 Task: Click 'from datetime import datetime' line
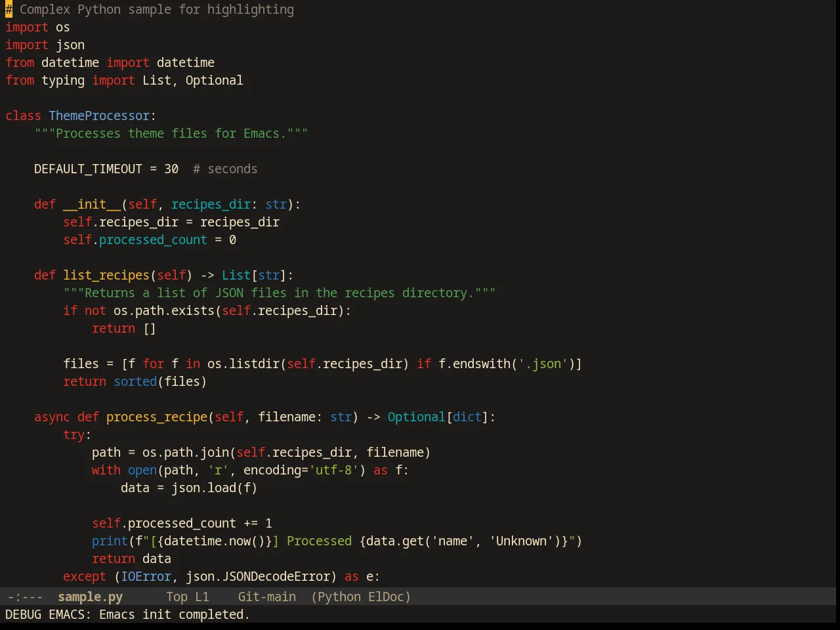click(110, 62)
